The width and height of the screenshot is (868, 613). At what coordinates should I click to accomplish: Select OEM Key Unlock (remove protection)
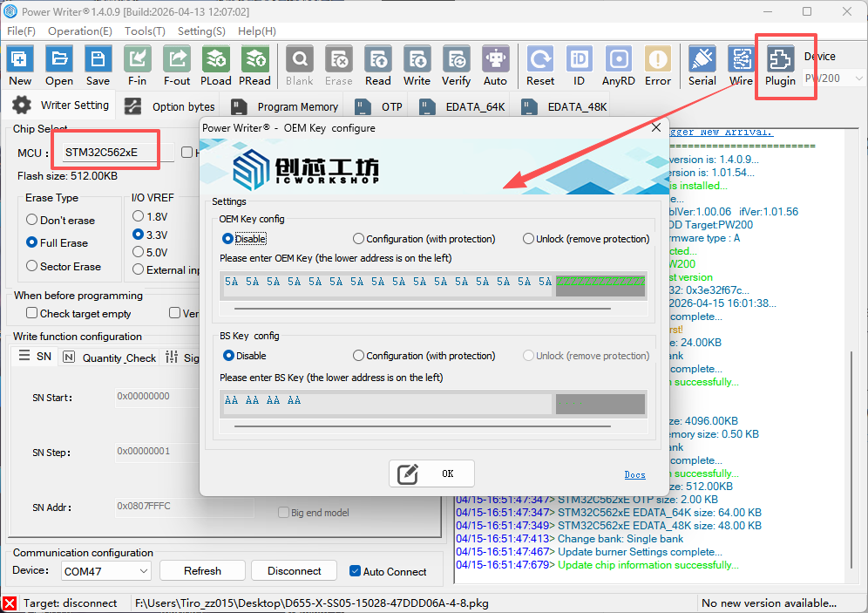[529, 239]
